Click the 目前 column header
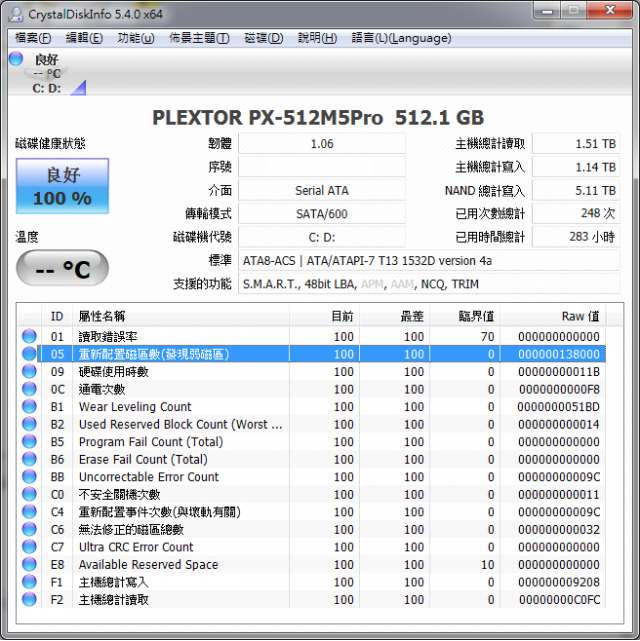Viewport: 640px width, 641px height. tap(324, 316)
